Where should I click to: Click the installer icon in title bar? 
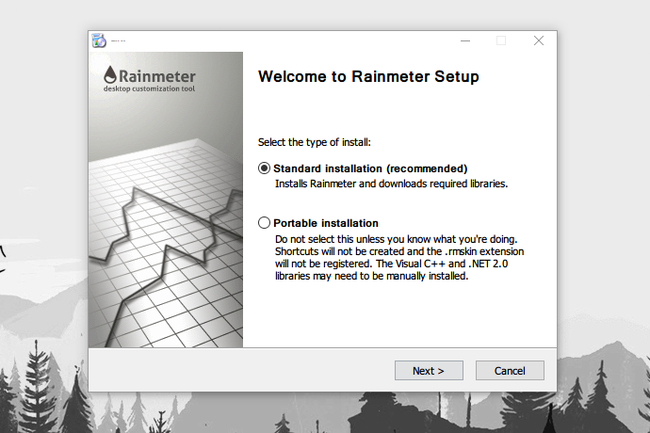coord(99,41)
